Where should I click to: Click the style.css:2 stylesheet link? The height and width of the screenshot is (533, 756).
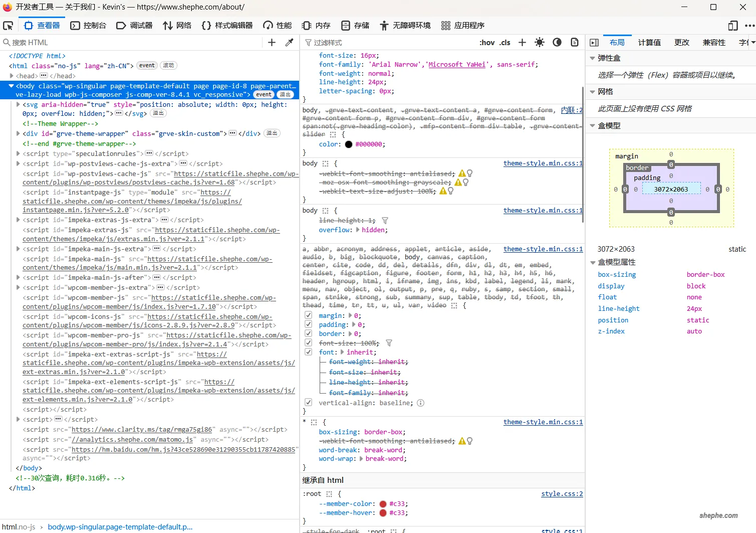pos(562,493)
